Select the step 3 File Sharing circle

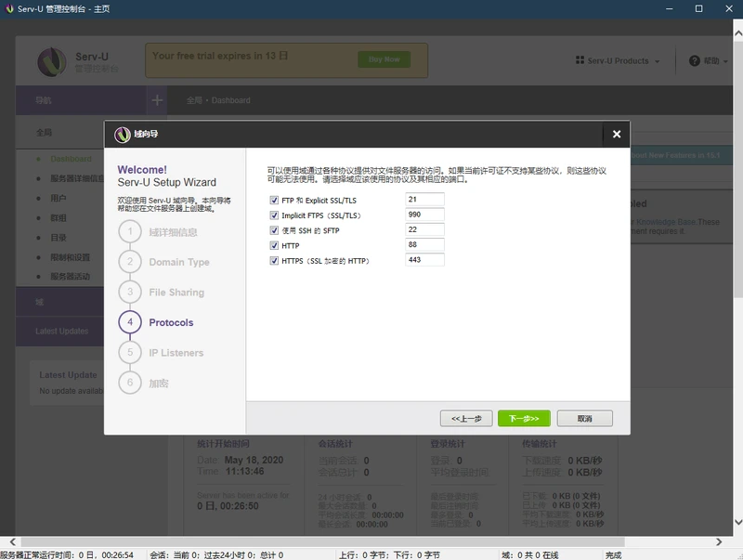point(130,292)
